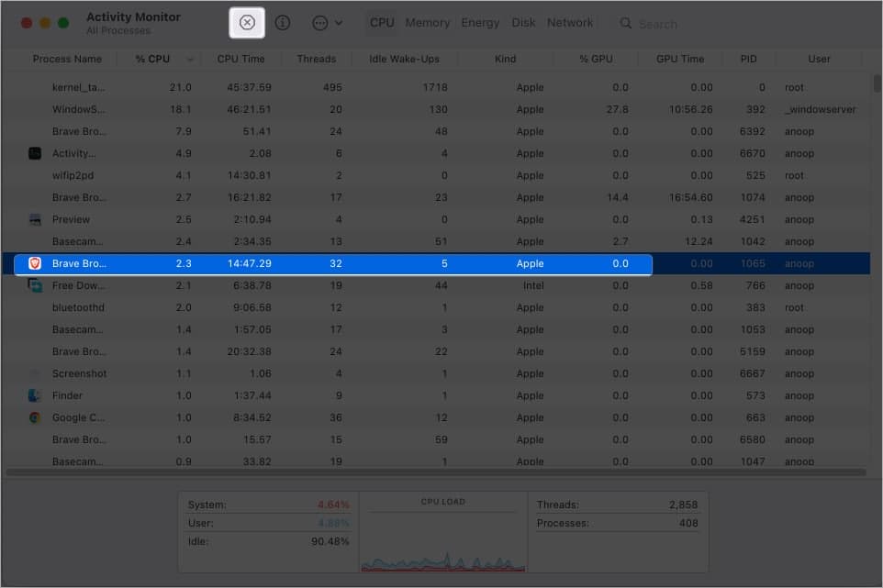Sort by % GPU column header

[596, 59]
